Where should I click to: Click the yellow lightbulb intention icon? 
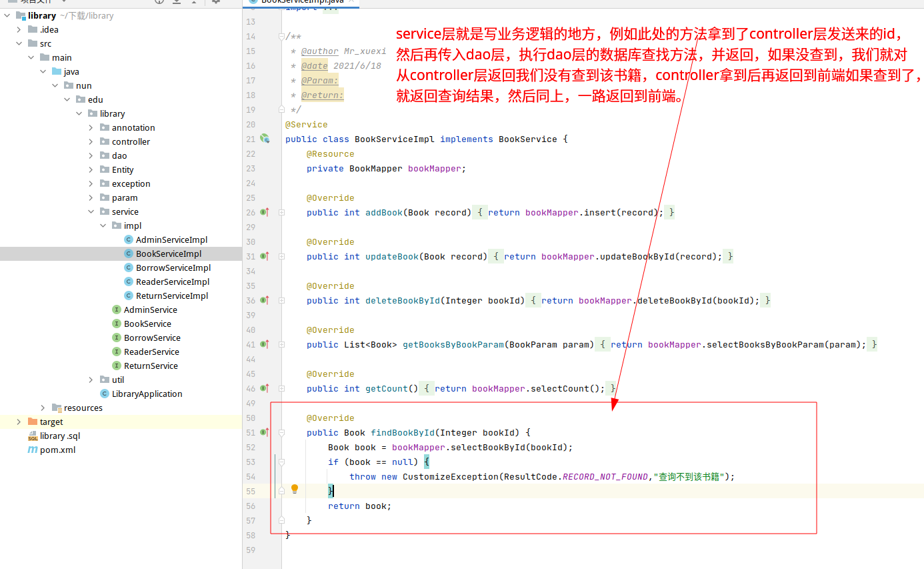pos(295,489)
